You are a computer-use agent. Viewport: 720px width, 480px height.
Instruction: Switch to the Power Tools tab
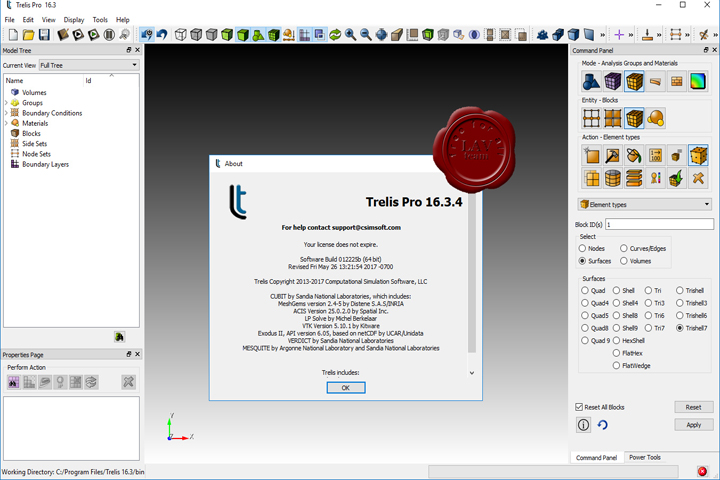click(x=645, y=457)
